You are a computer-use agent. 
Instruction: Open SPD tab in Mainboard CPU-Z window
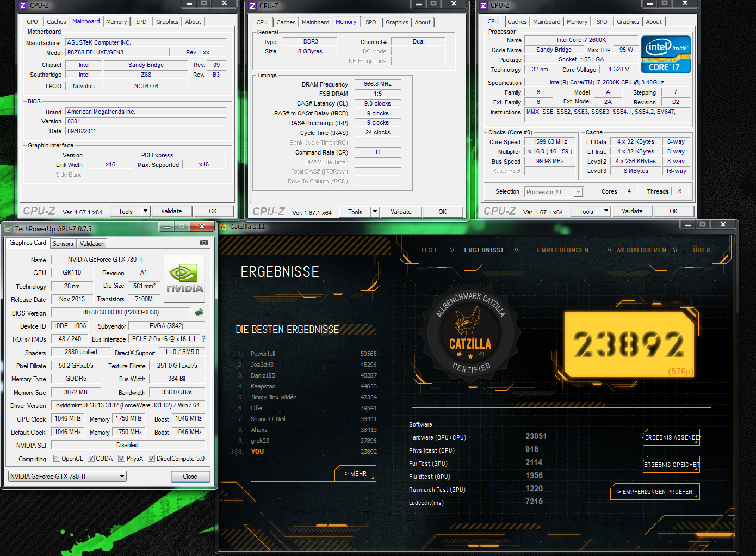click(x=141, y=22)
